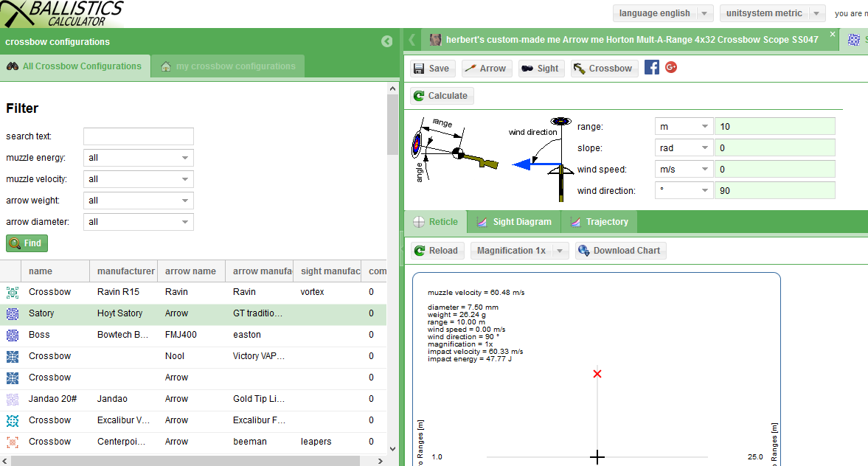This screenshot has height=466, width=868.
Task: Click the icon of the Excalibur row
Action: [13, 420]
